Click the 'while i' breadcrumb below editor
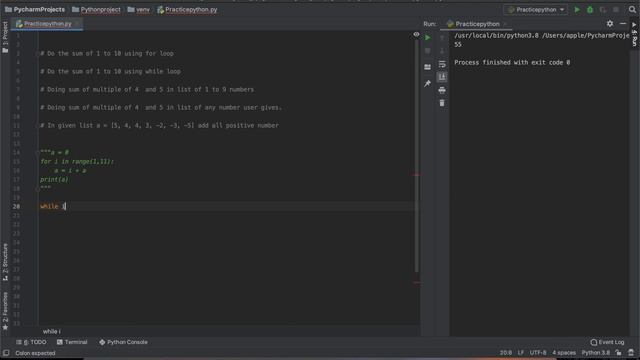The height and width of the screenshot is (360, 640). pos(51,331)
